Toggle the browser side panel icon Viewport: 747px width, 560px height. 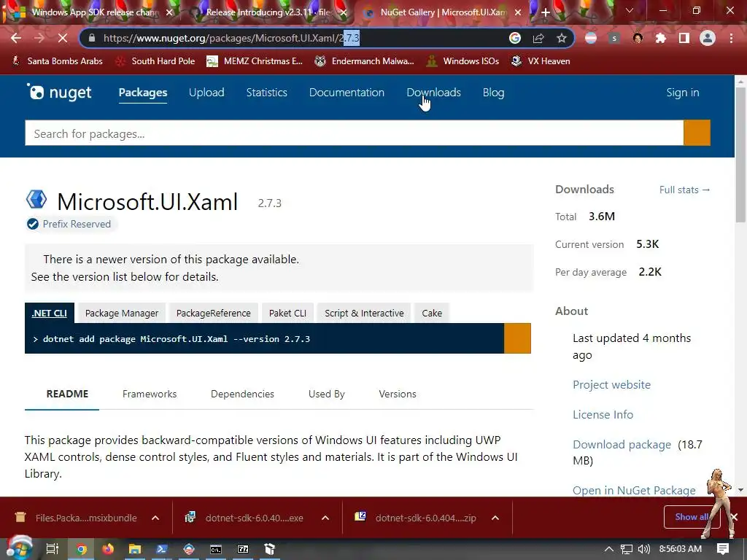point(684,38)
